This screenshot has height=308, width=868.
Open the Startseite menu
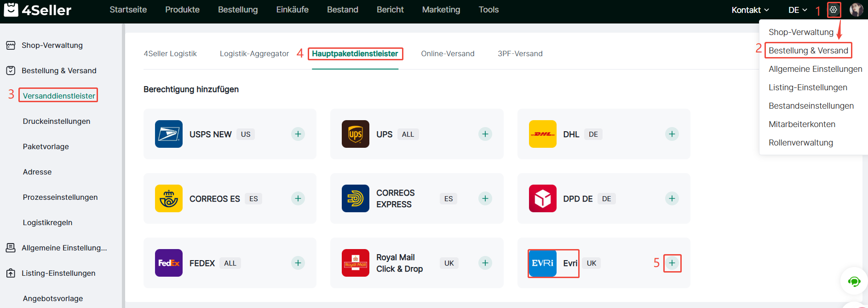coord(128,10)
